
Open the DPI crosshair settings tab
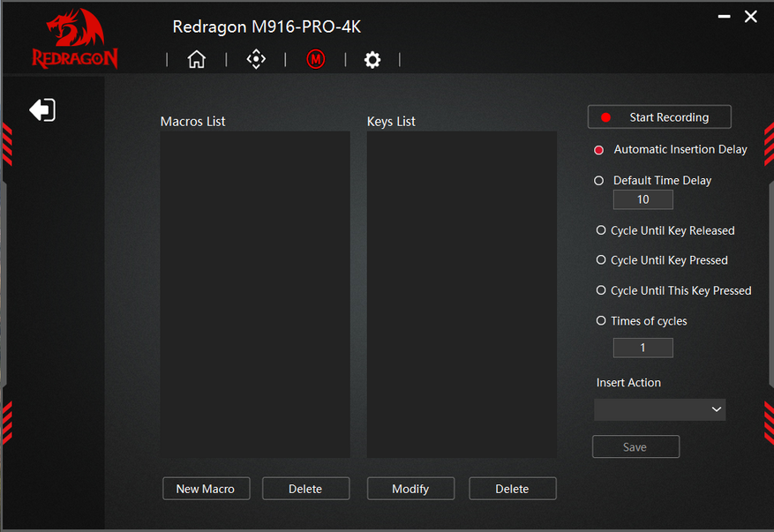pyautogui.click(x=256, y=59)
